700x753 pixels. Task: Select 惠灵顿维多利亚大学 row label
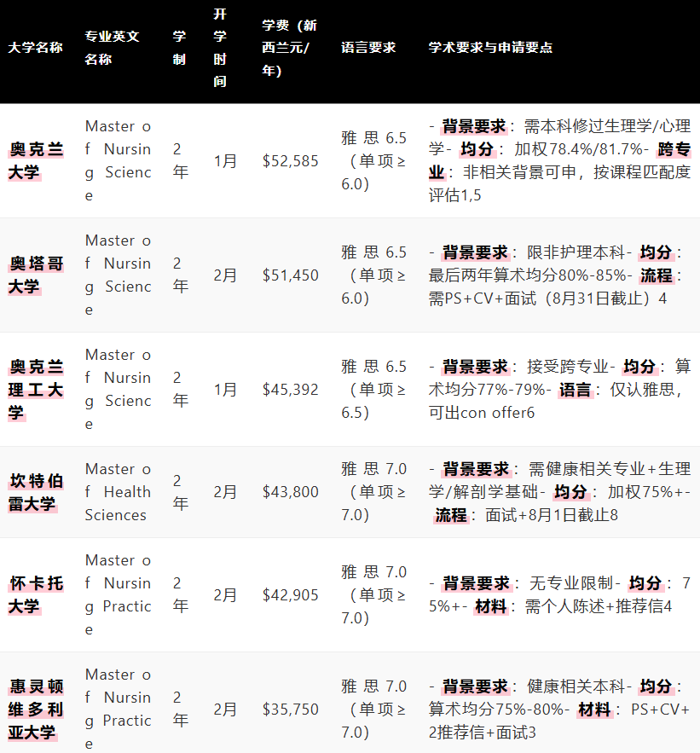point(35,710)
